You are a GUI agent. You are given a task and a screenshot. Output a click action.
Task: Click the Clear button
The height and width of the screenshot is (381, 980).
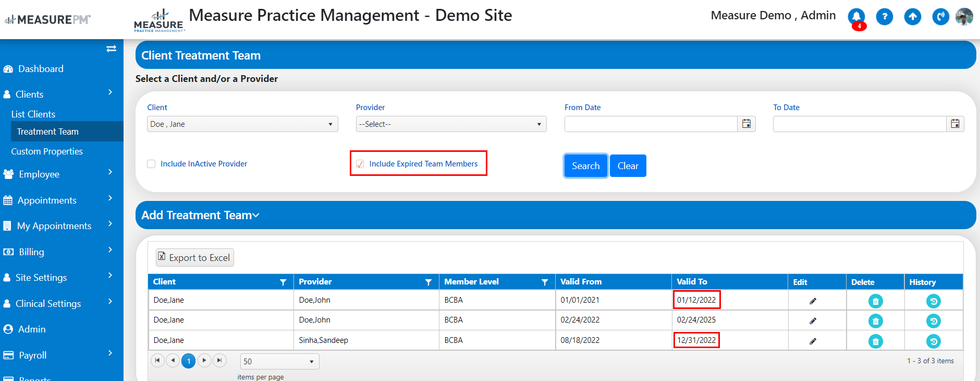pyautogui.click(x=628, y=165)
